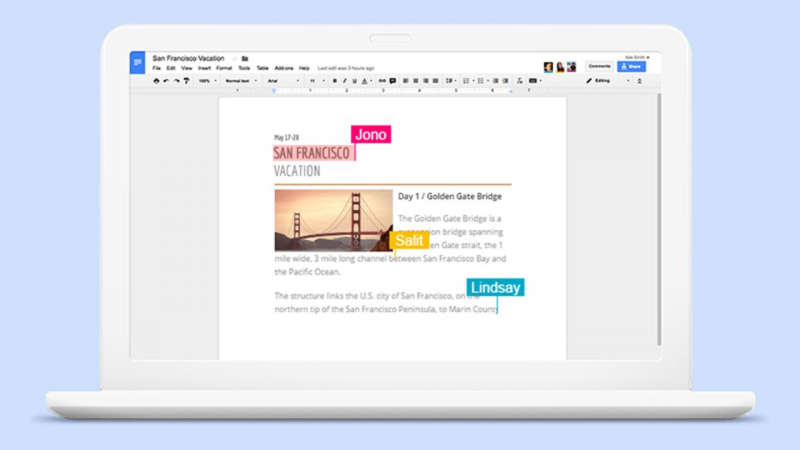Undo the last action
Screen dimensions: 800x450
point(166,81)
